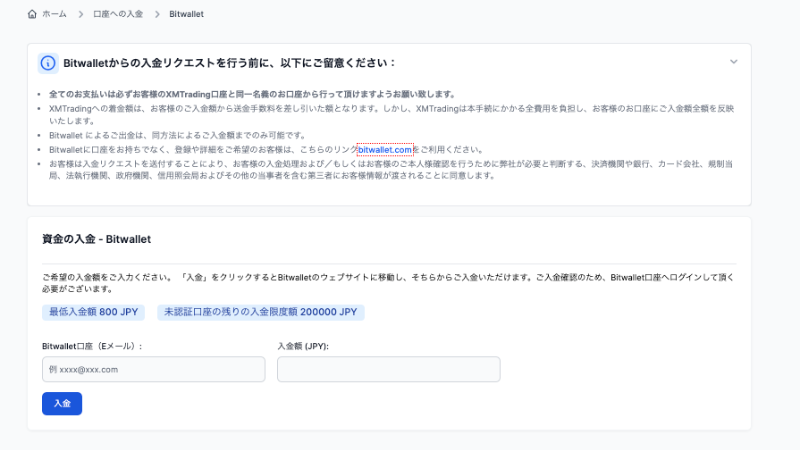Viewport: 800px width, 450px height.
Task: Click first breadcrumb separator chevron after ホーム
Action: pyautogui.click(x=80, y=14)
